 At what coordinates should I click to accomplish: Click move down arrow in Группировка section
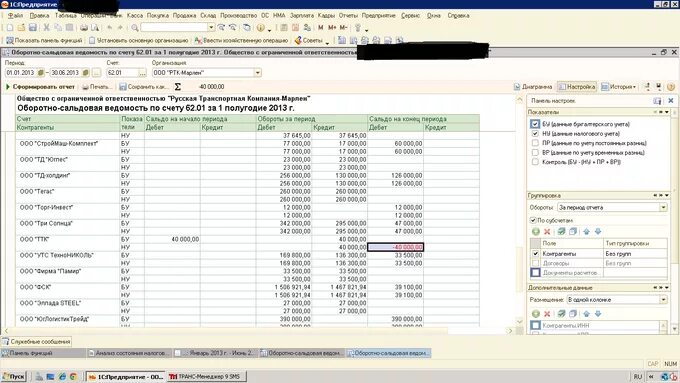tap(598, 232)
